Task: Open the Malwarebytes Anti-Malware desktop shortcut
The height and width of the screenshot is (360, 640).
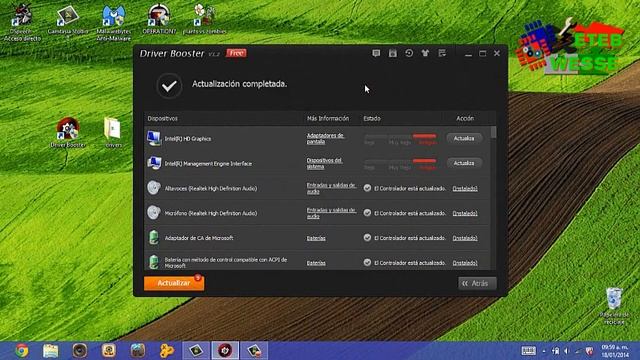Action: coord(113,23)
